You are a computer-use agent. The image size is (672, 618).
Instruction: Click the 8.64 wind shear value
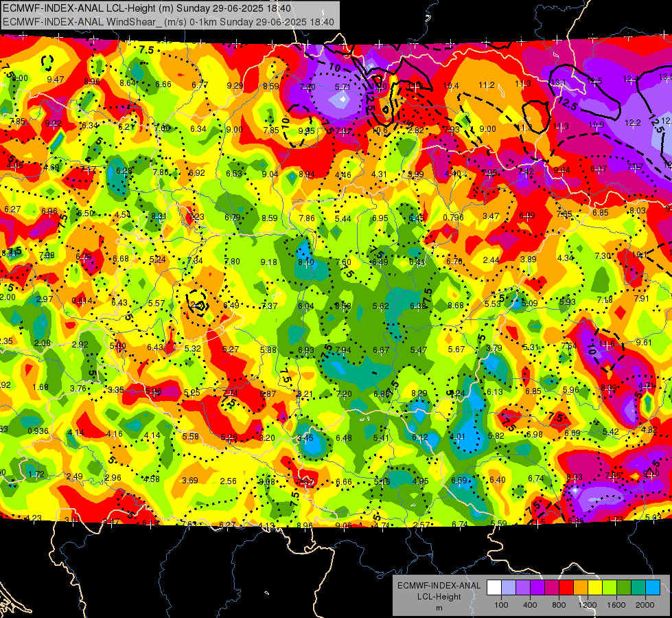128,83
